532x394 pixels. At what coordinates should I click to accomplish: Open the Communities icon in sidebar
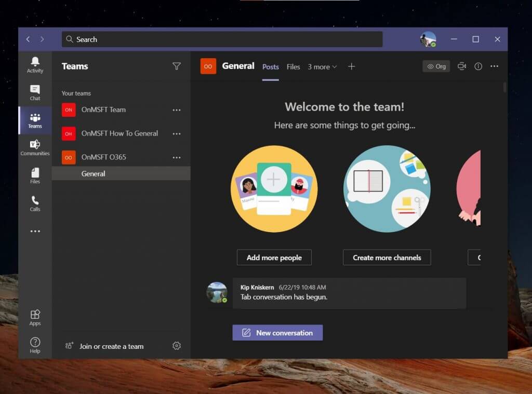coord(35,147)
